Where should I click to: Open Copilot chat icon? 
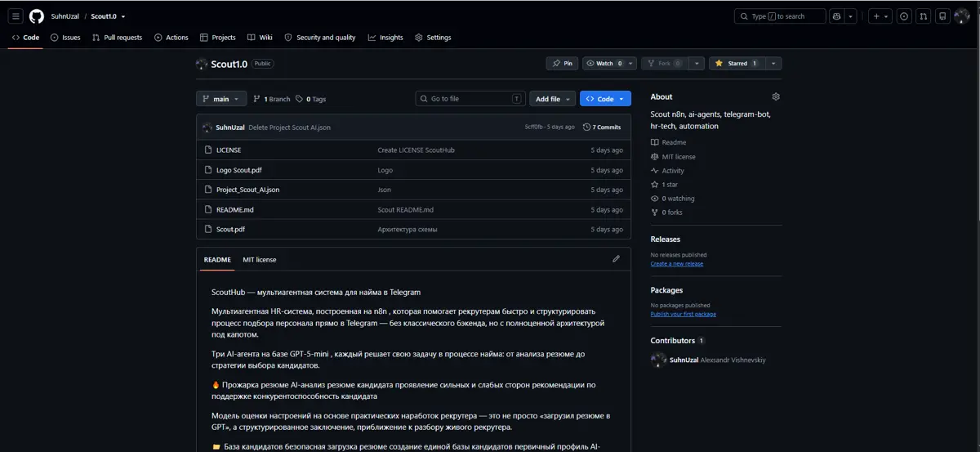(x=836, y=16)
